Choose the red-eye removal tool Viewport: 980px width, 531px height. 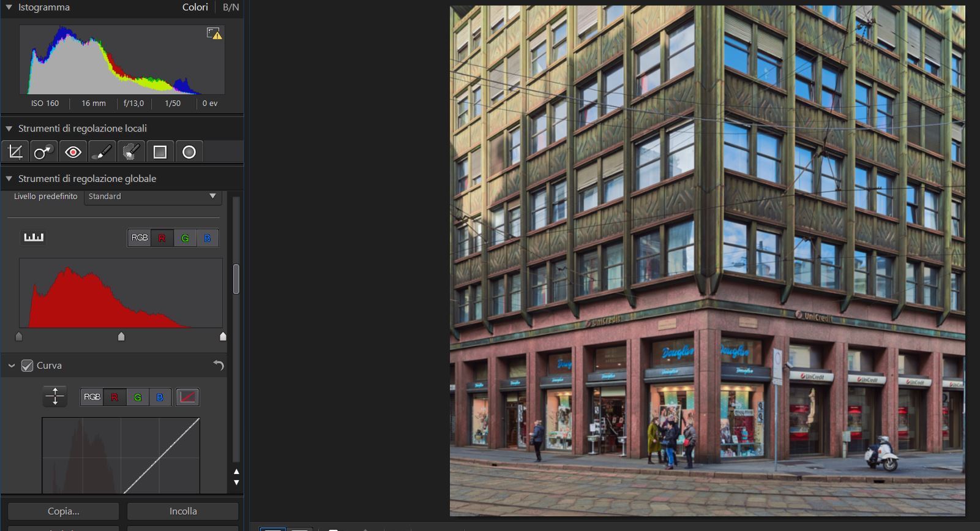tap(73, 152)
